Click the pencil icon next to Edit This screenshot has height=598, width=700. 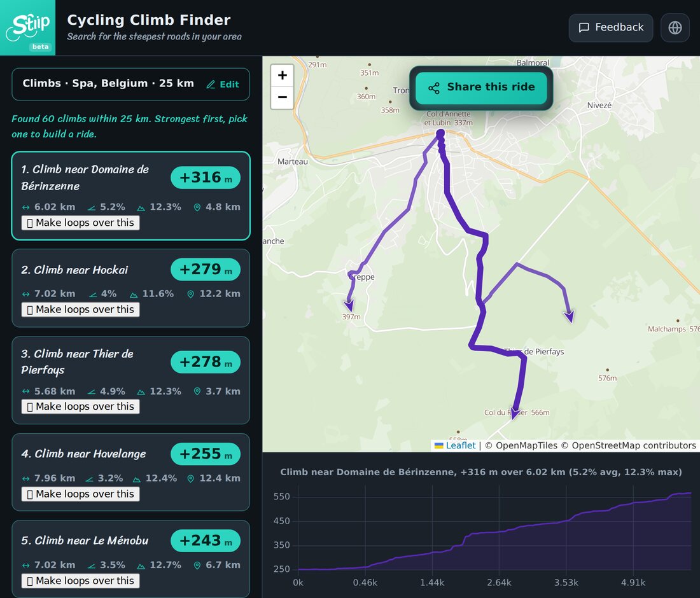pos(211,85)
